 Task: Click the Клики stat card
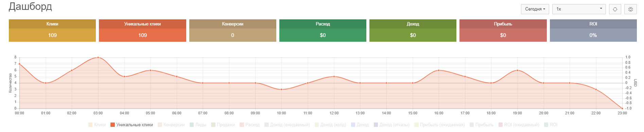coord(52,31)
